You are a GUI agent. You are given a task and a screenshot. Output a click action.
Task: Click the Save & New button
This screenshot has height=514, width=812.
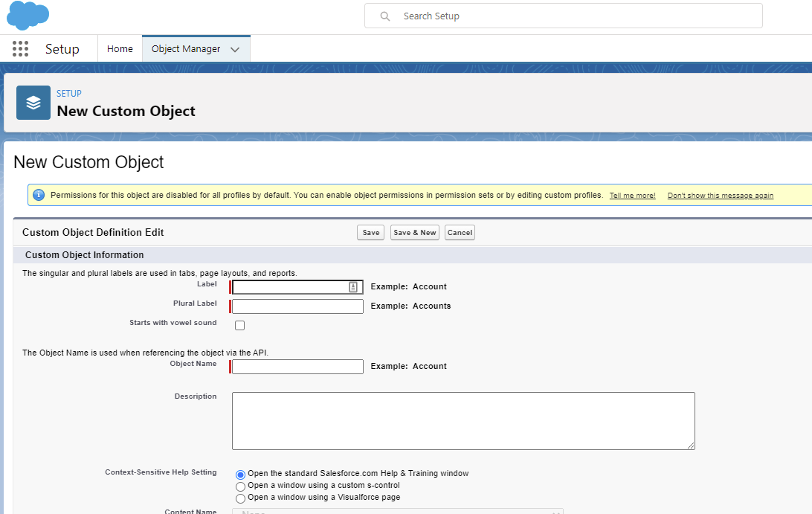415,233
